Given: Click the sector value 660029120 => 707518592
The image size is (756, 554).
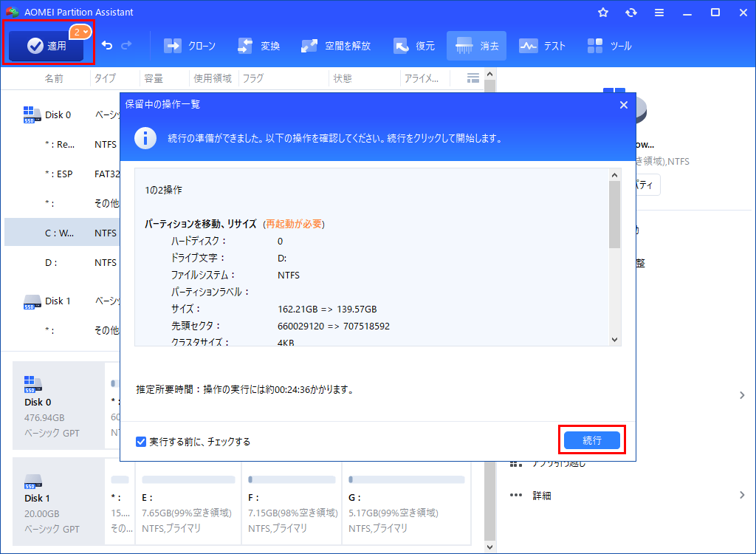Looking at the screenshot, I should click(334, 326).
